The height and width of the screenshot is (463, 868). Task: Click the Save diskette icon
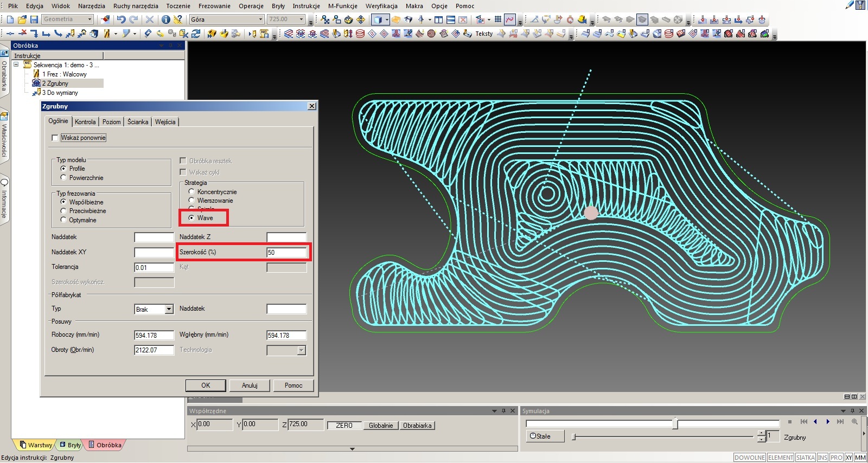[34, 20]
